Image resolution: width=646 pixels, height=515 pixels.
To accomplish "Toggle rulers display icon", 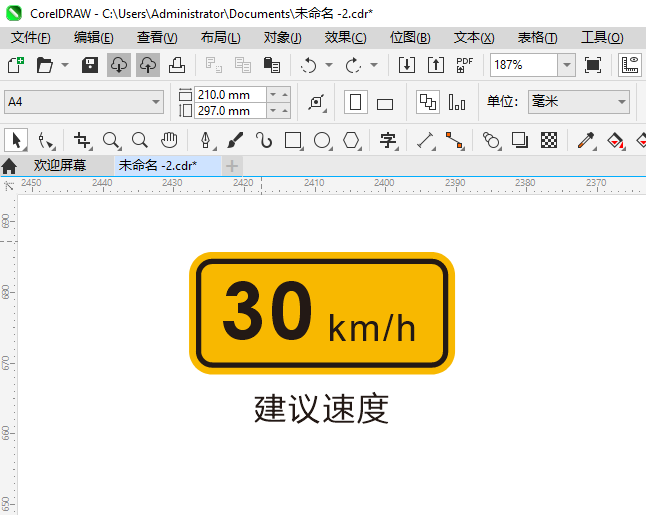I will (x=630, y=65).
